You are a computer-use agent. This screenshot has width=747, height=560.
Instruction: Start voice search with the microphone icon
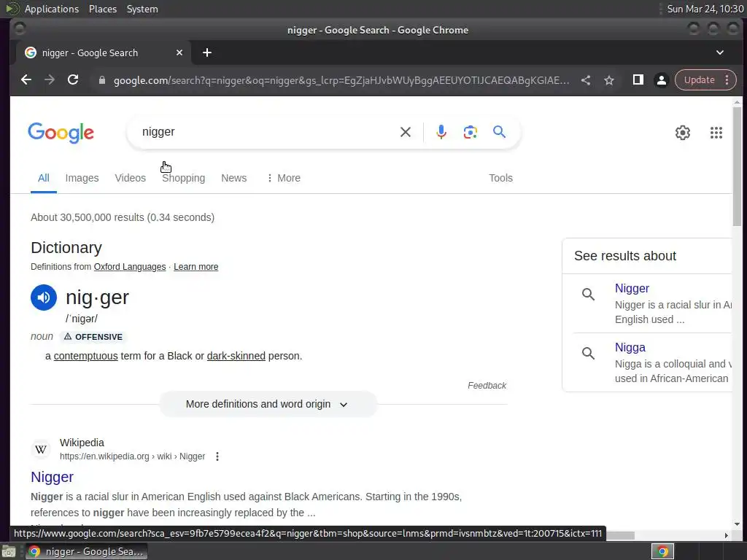click(x=441, y=132)
